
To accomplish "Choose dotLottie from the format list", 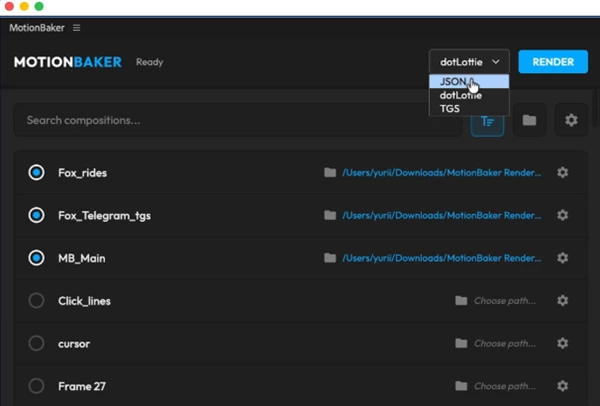I will [x=469, y=95].
